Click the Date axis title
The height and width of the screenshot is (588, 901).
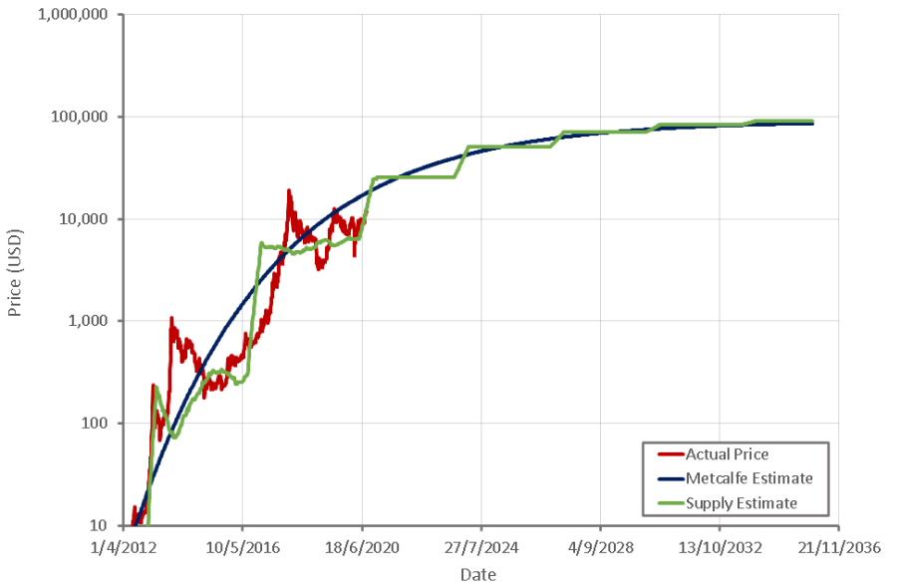coord(478,574)
